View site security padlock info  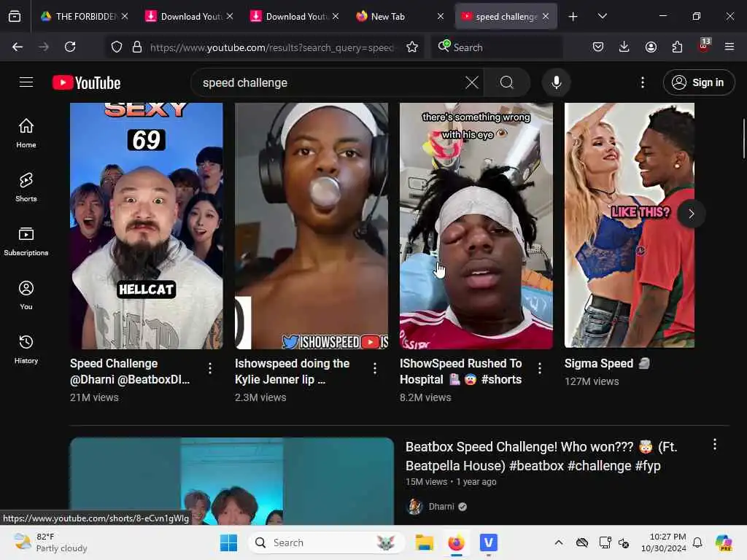click(137, 47)
